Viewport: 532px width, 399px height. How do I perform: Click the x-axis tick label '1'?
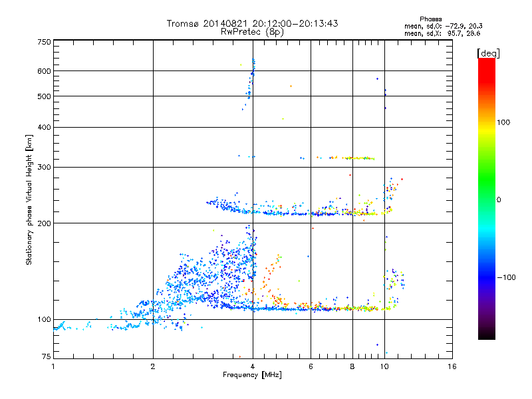click(53, 366)
